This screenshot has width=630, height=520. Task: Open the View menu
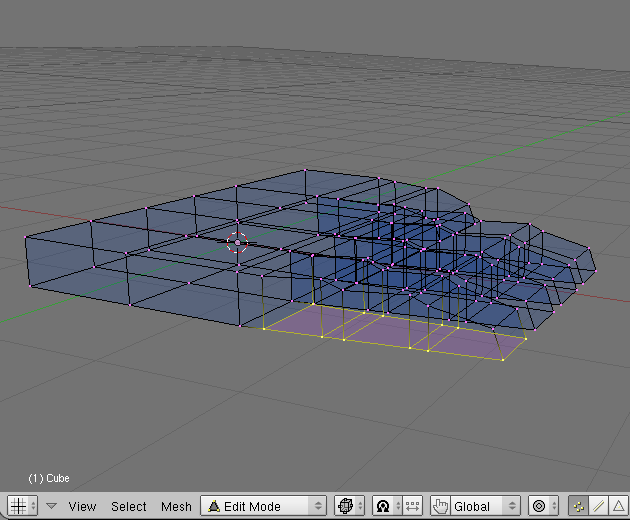[x=82, y=506]
